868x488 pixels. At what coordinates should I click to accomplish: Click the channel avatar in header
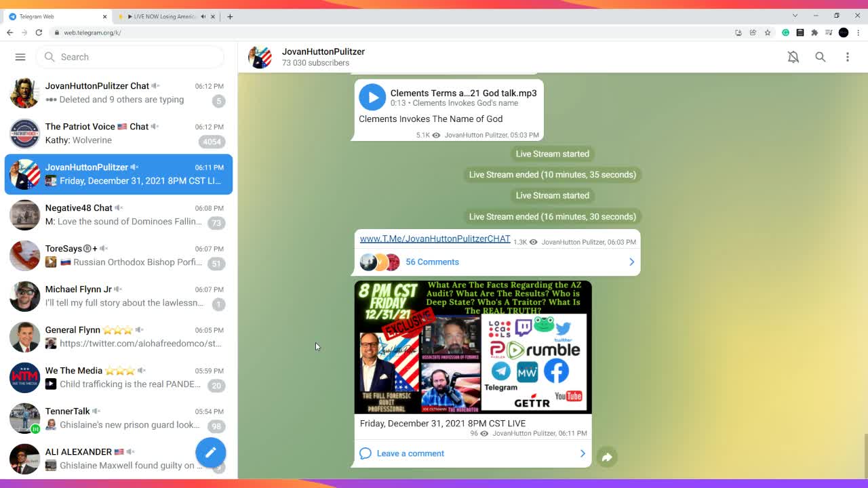[x=260, y=57]
